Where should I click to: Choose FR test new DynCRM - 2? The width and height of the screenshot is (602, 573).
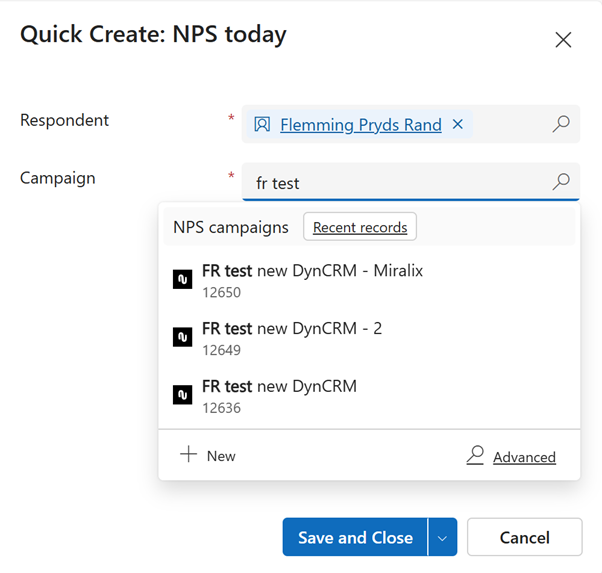coord(292,329)
